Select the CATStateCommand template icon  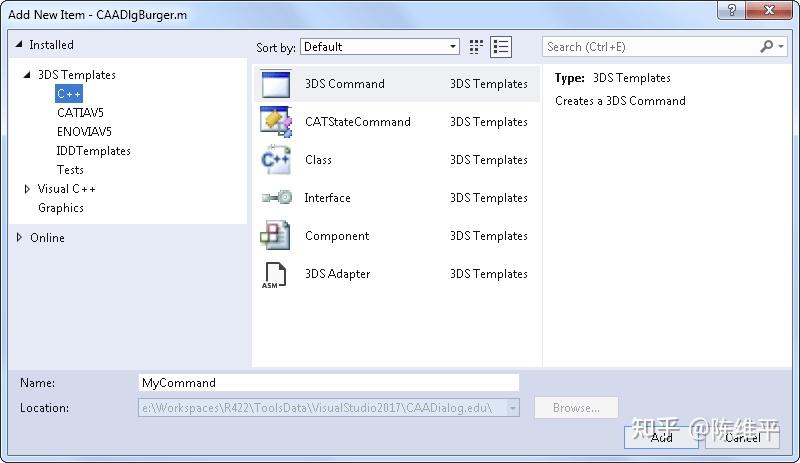coord(276,122)
